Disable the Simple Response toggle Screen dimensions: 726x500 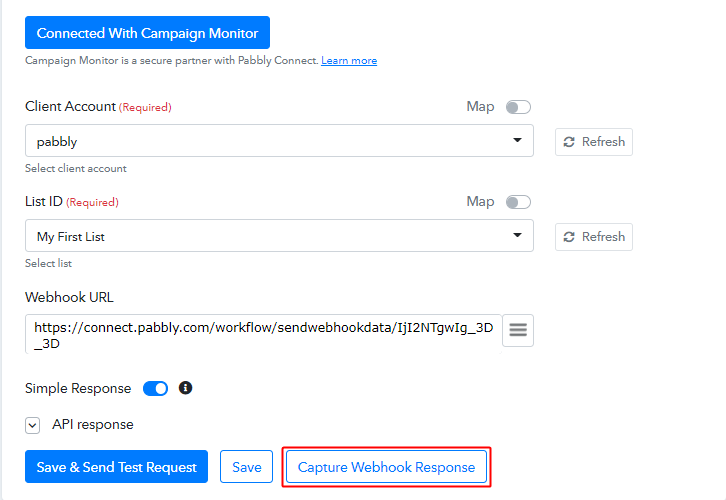[156, 388]
